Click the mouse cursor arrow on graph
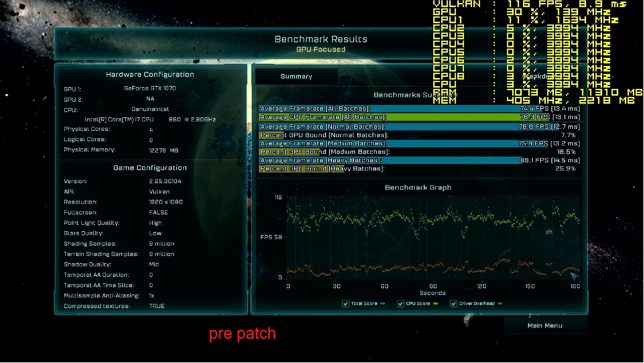The width and height of the screenshot is (644, 363). [x=574, y=276]
